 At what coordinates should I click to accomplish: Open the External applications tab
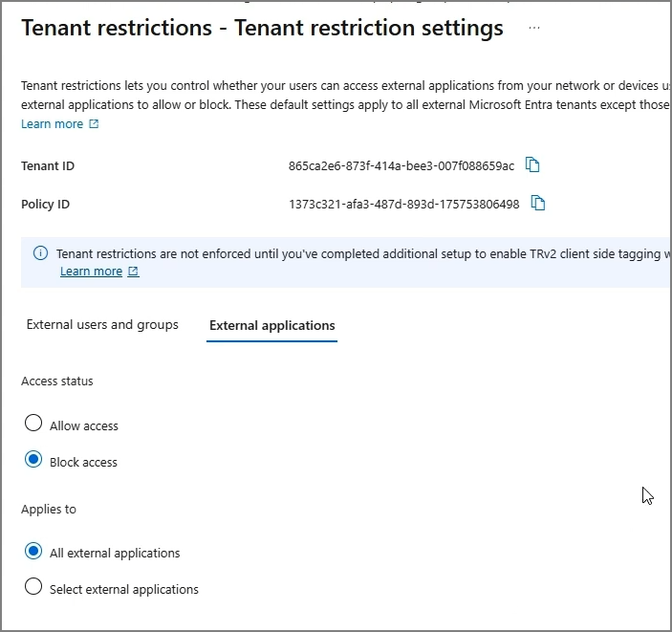click(272, 326)
